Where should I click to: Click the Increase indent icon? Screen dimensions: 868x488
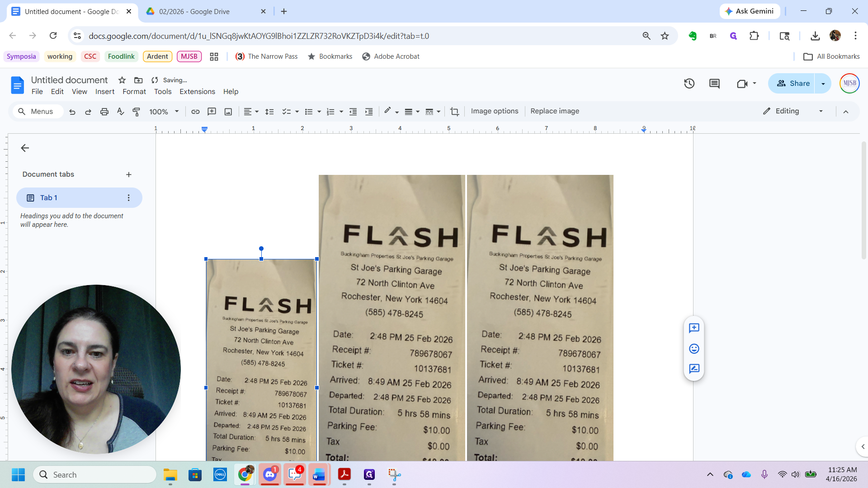(x=369, y=112)
